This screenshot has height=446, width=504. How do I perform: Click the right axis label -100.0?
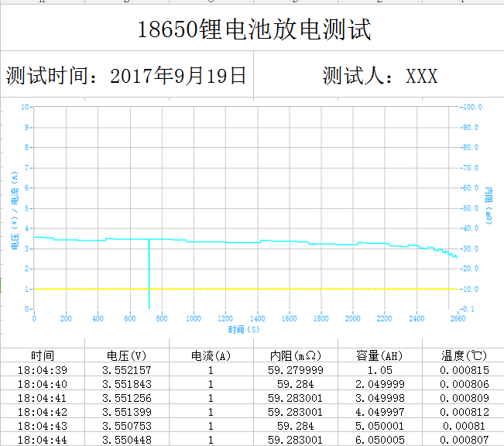(471, 107)
